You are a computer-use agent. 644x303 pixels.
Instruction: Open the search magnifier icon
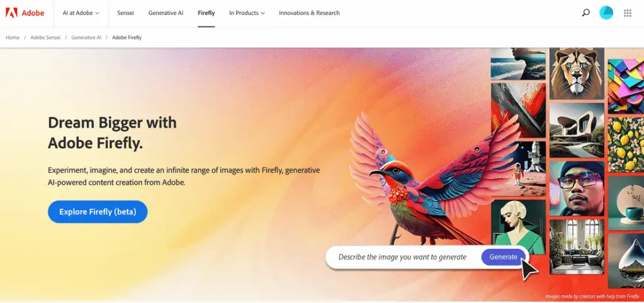pos(586,13)
